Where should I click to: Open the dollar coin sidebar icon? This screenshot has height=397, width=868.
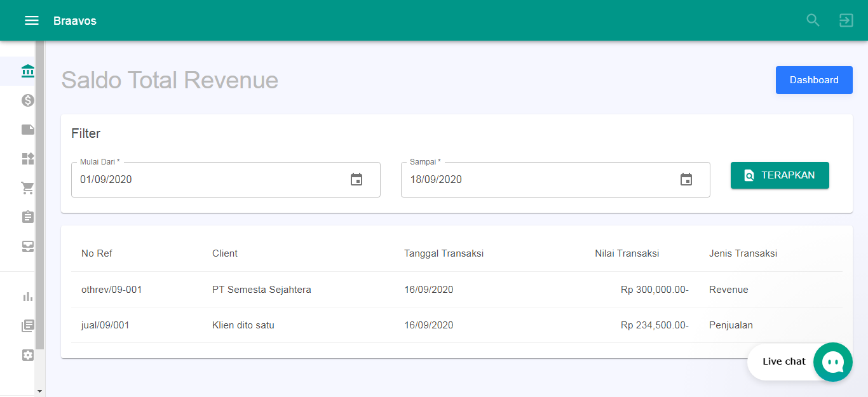(27, 100)
